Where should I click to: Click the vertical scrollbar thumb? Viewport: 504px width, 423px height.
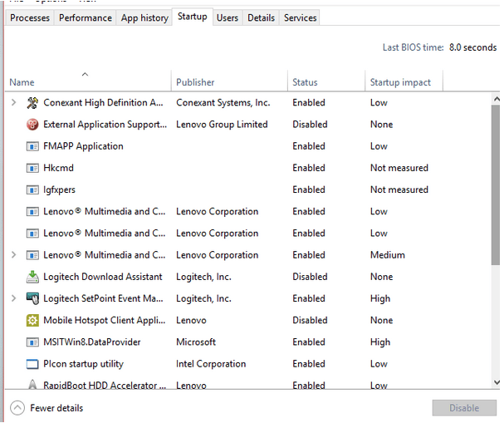(496, 185)
